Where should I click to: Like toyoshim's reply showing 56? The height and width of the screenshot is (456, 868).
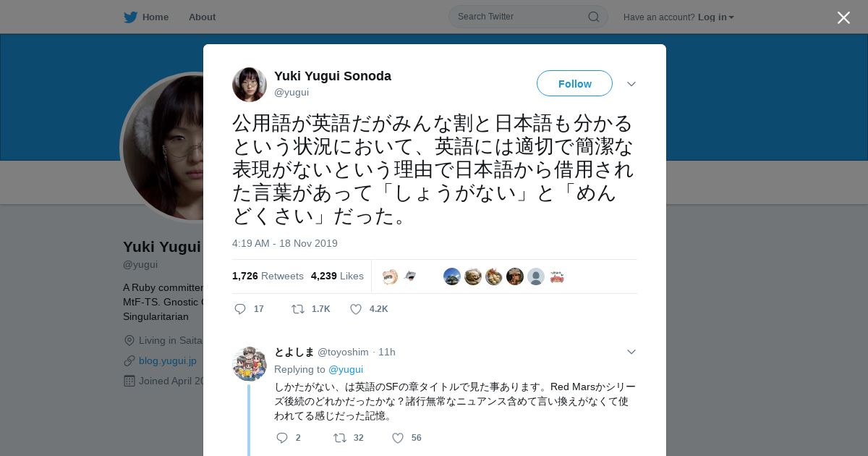pos(398,438)
